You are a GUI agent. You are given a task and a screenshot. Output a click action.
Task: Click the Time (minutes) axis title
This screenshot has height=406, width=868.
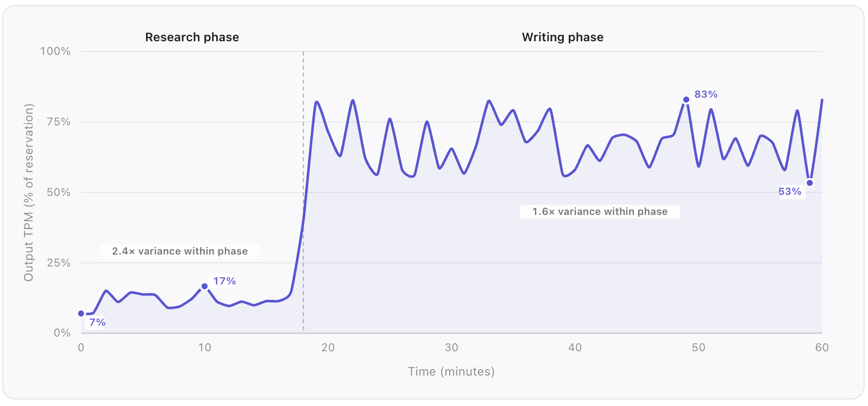coord(451,372)
